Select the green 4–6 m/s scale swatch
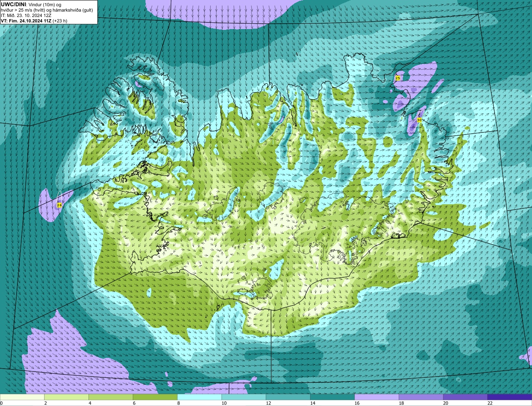 111,397
